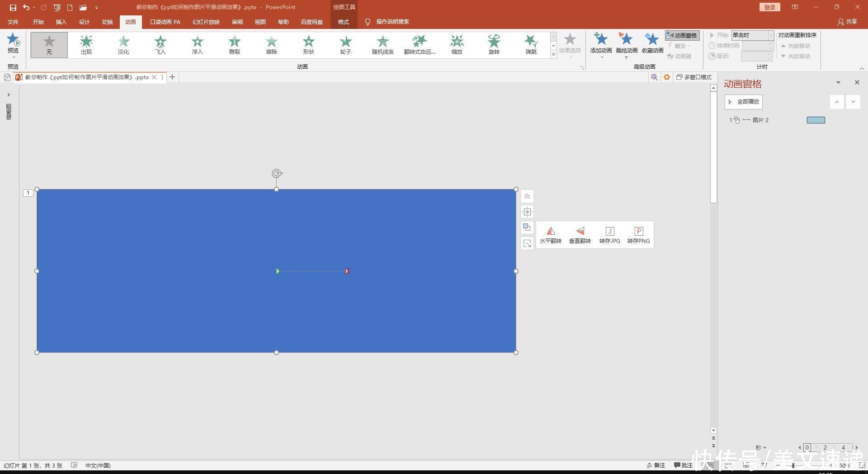Click zoom in plus button in status bar

click(x=830, y=465)
